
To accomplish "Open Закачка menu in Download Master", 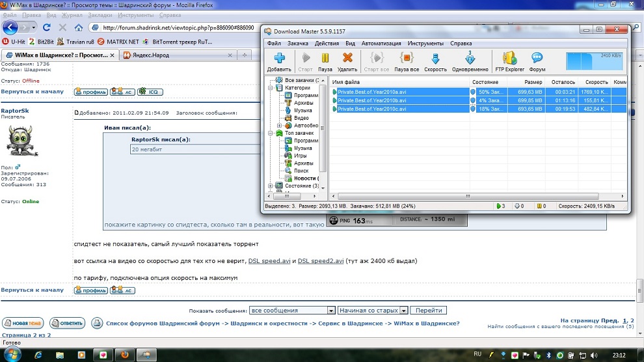I will [298, 43].
